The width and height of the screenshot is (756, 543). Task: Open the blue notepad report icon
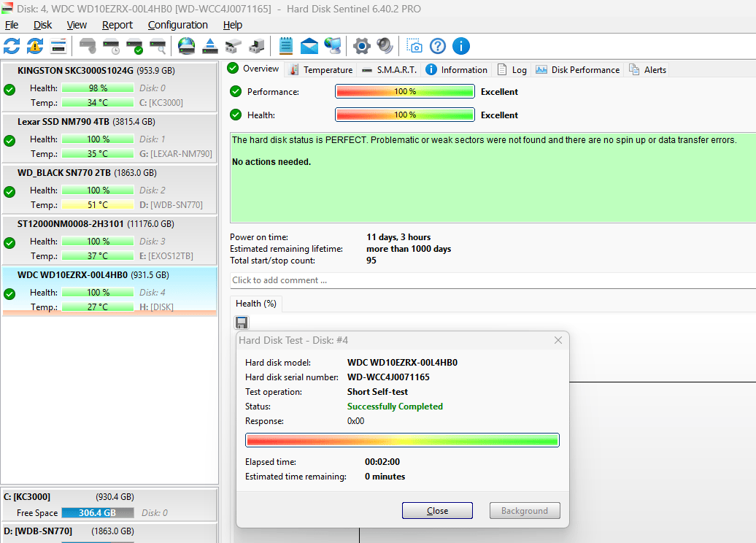pos(286,46)
